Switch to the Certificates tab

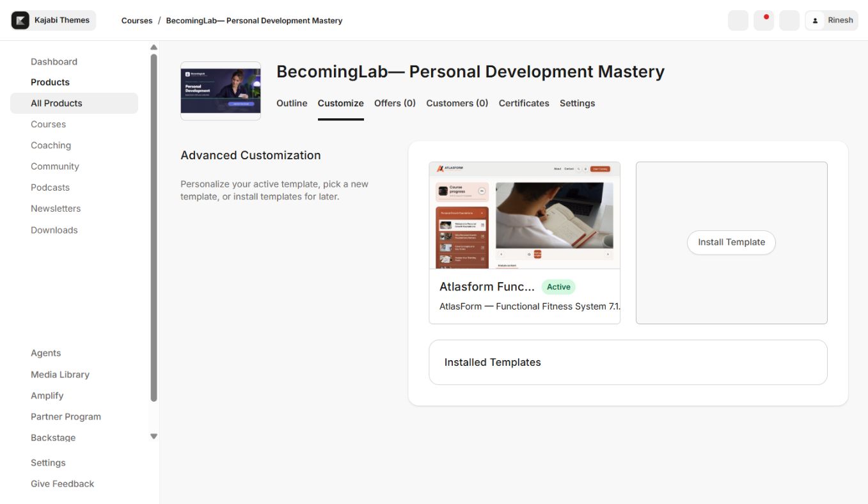point(524,103)
